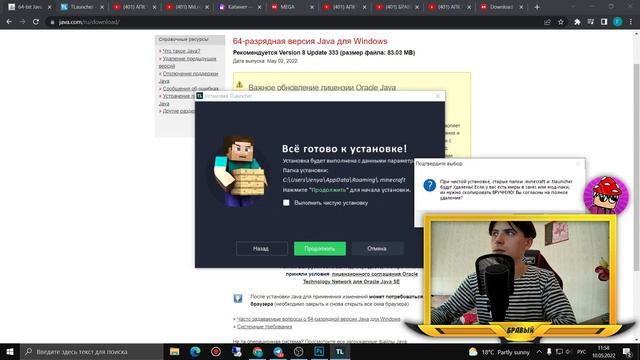Open a new Chrome tab
Viewport: 640px width, 360px height.
pyautogui.click(x=537, y=7)
